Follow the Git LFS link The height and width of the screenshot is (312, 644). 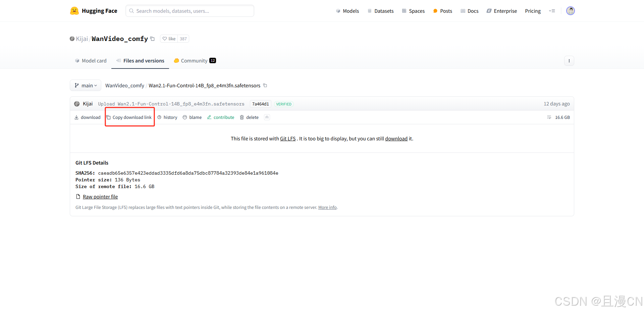288,139
